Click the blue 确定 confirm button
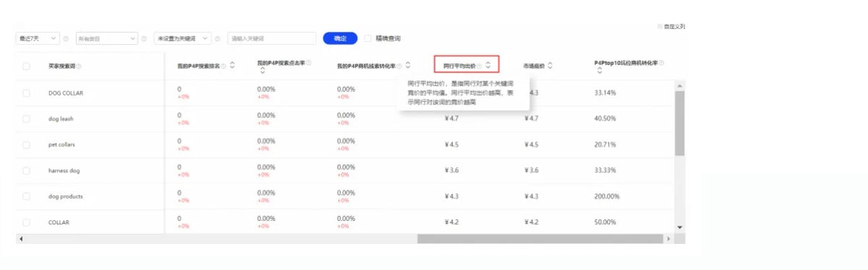This screenshot has height=270, width=868. (x=340, y=38)
